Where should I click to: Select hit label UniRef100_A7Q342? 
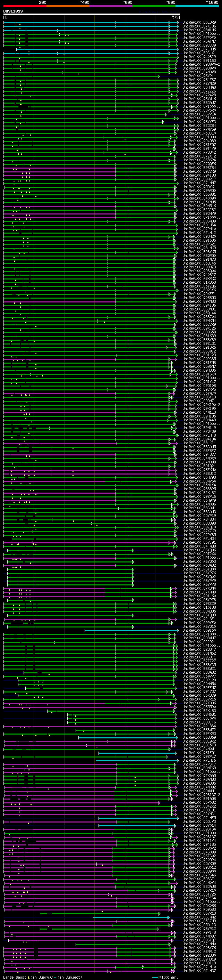pyautogui.click(x=199, y=153)
